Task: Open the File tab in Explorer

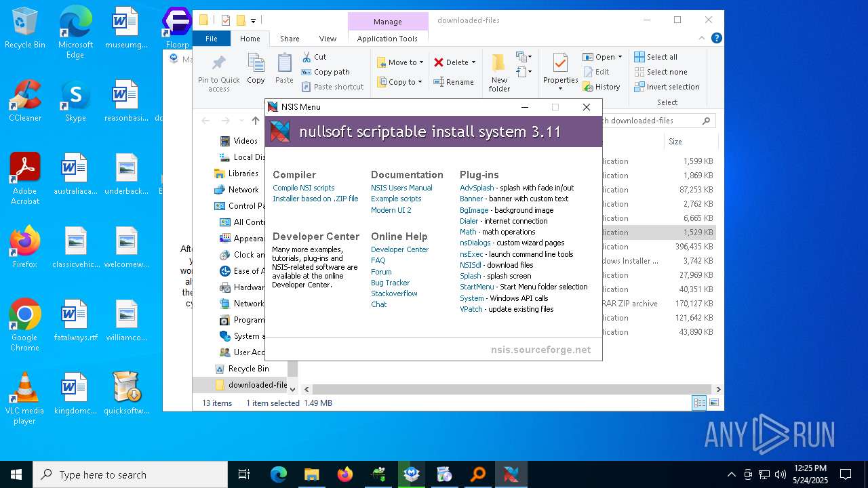Action: (x=212, y=39)
